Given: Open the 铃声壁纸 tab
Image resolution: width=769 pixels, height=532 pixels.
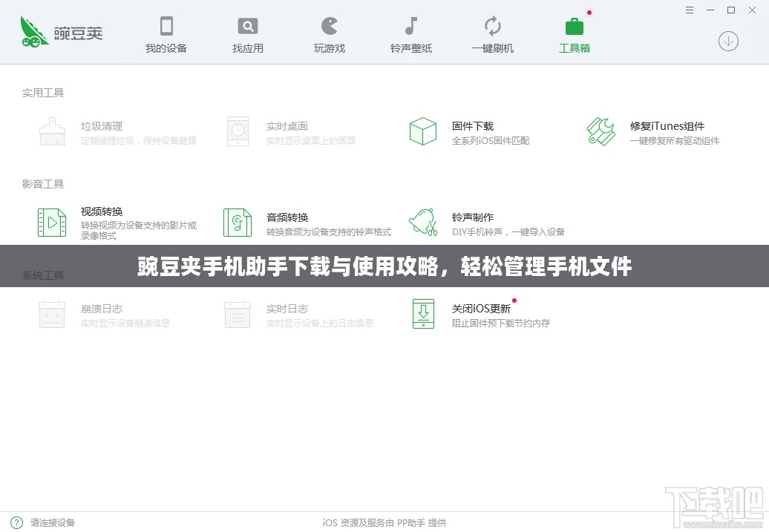Looking at the screenshot, I should (411, 35).
